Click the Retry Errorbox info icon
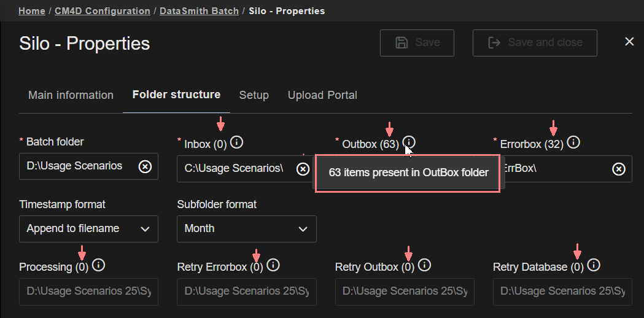Image resolution: width=644 pixels, height=318 pixels. (273, 266)
